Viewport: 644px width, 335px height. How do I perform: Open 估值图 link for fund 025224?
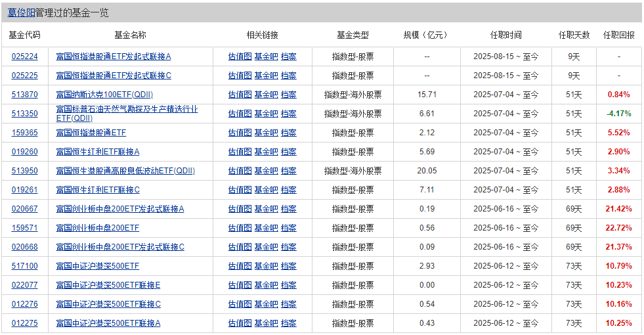(240, 56)
